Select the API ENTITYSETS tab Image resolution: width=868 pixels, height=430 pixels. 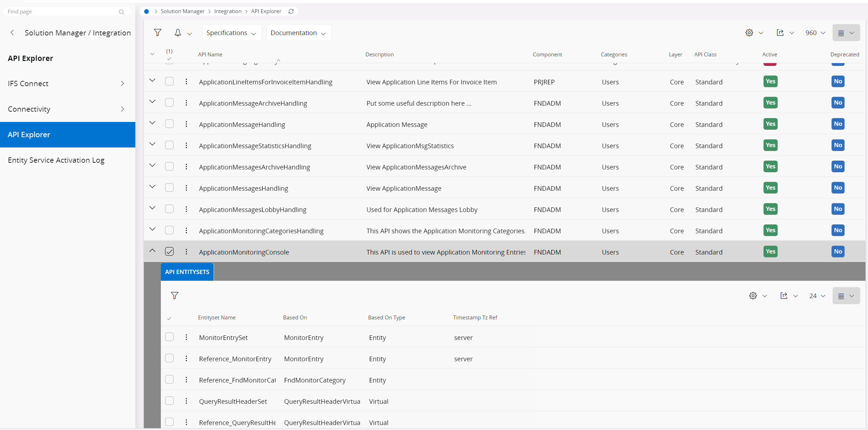coord(187,272)
